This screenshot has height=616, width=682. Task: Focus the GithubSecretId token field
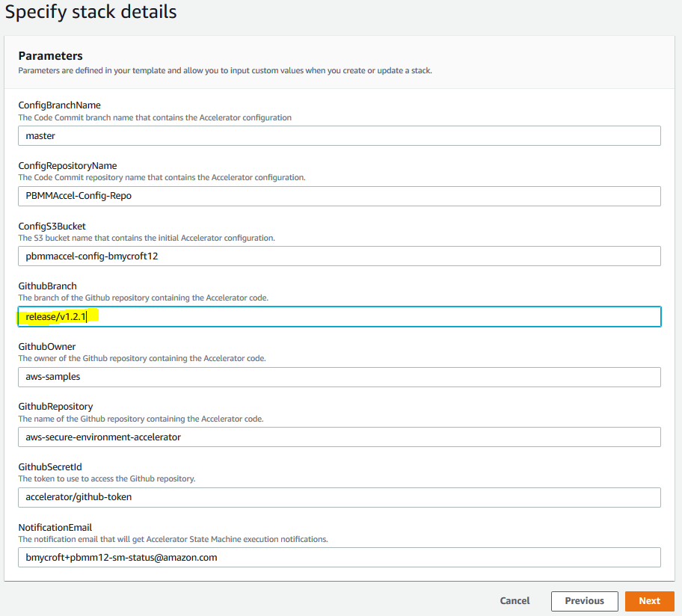coord(339,497)
